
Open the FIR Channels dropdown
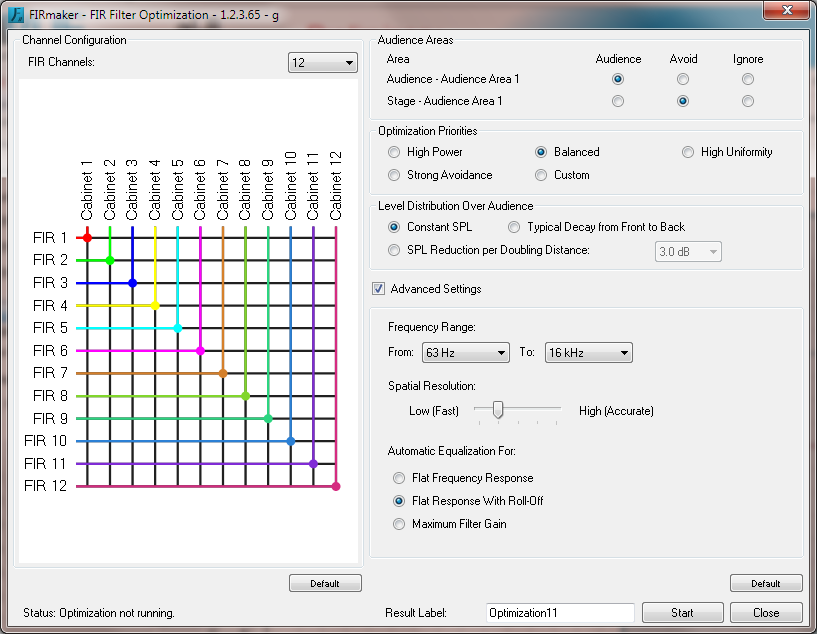pyautogui.click(x=323, y=63)
